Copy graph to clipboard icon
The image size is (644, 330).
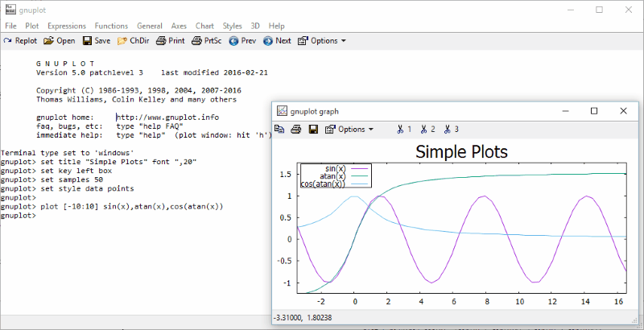(x=279, y=130)
